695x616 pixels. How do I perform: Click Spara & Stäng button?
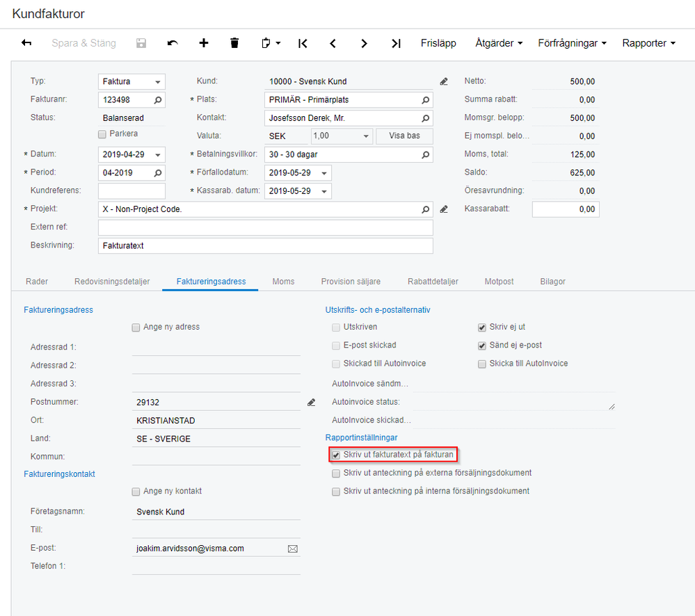(83, 43)
